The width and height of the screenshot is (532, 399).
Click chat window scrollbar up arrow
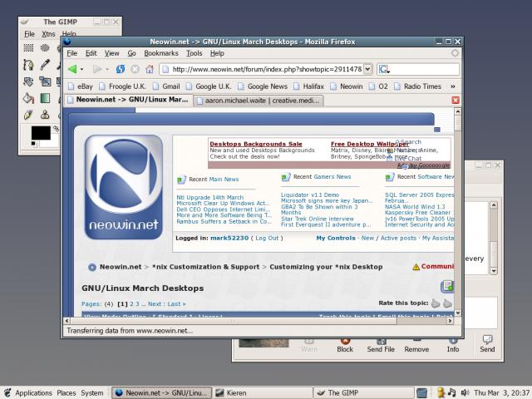(x=494, y=205)
